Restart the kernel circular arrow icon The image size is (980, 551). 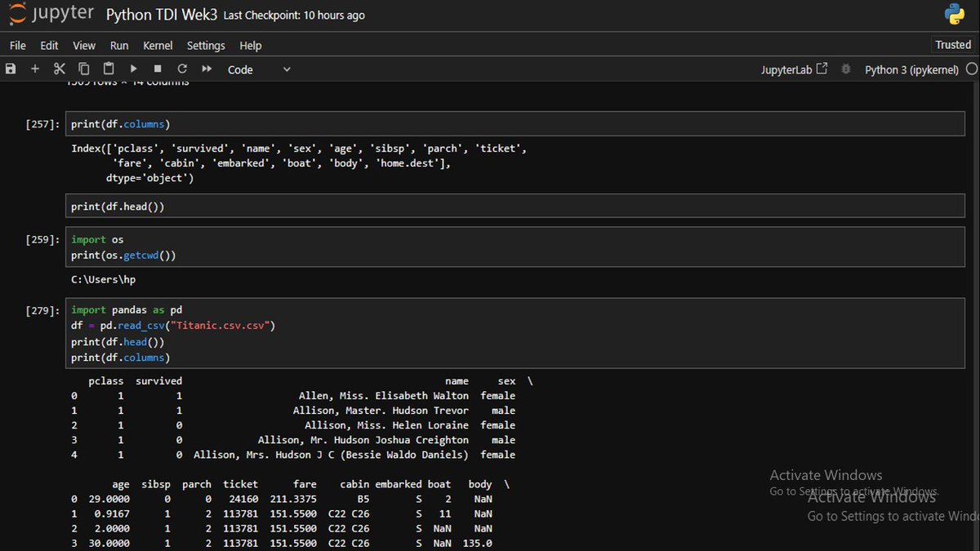(x=182, y=69)
